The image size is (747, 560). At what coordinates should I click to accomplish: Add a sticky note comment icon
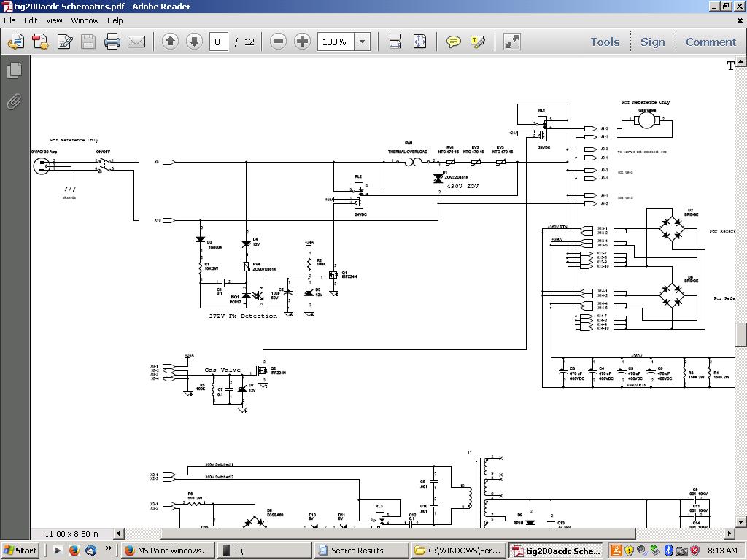click(454, 42)
